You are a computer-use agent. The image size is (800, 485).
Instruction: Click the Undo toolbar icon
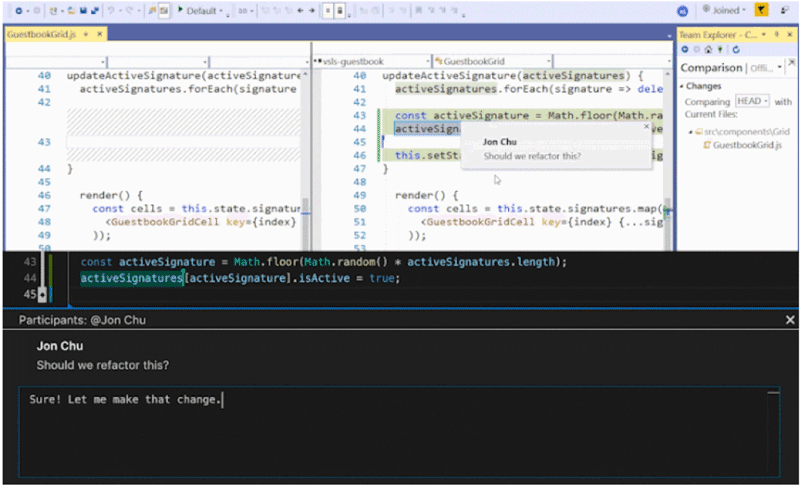[111, 11]
